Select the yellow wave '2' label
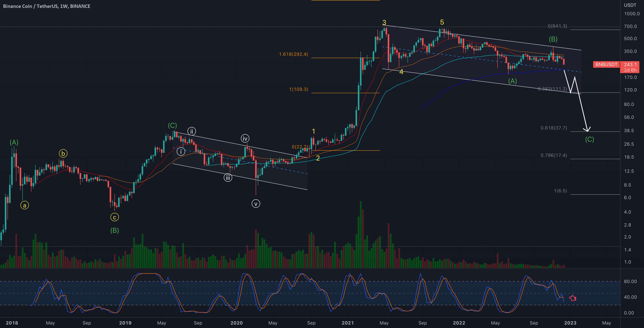644x328 pixels. click(x=318, y=158)
